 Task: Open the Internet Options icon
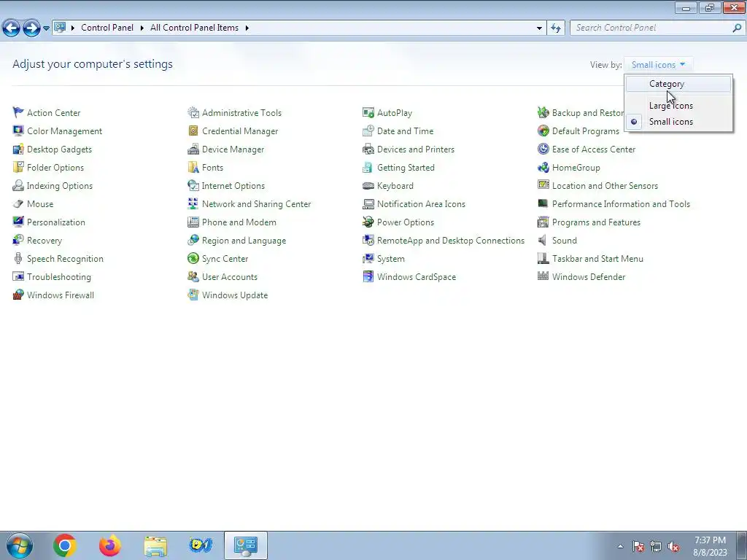tap(193, 185)
